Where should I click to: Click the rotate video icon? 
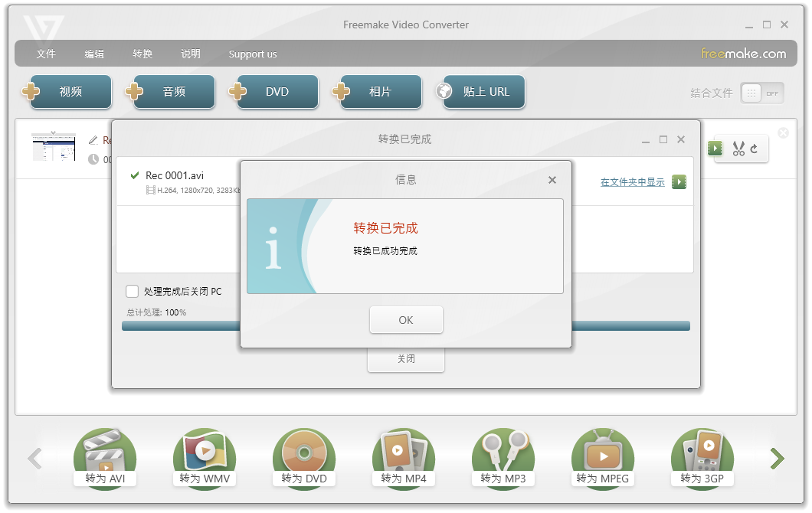(753, 149)
